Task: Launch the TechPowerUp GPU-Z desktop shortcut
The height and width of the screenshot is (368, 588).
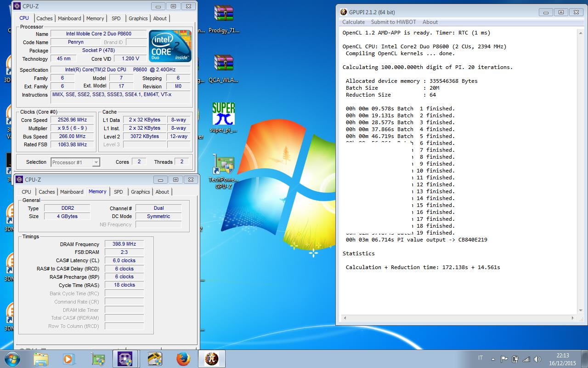Action: pos(224,172)
